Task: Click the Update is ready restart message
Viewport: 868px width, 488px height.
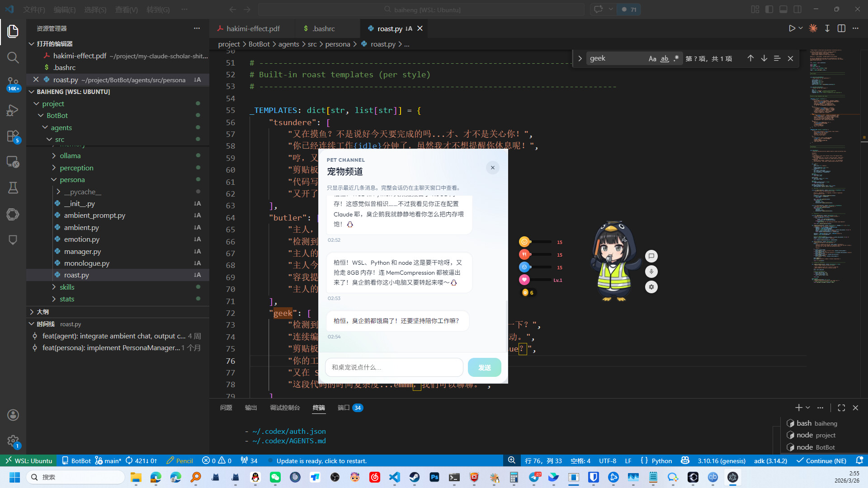Action: coord(321,461)
